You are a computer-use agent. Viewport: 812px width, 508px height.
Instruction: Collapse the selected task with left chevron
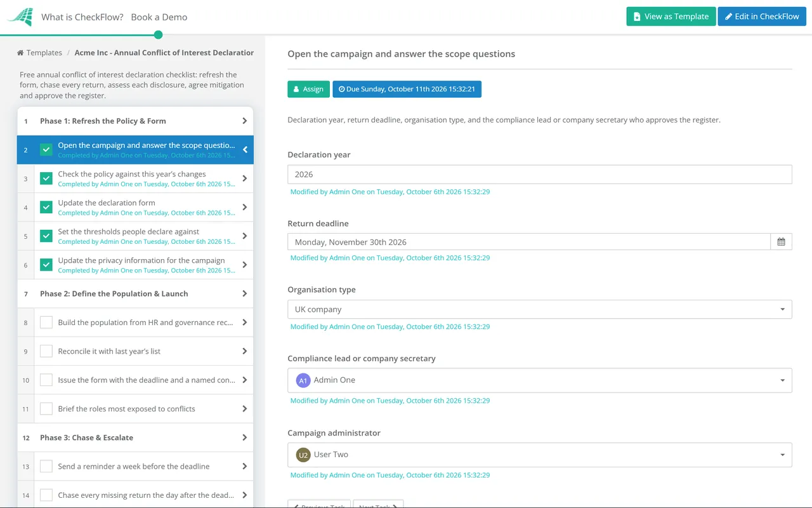pos(245,150)
